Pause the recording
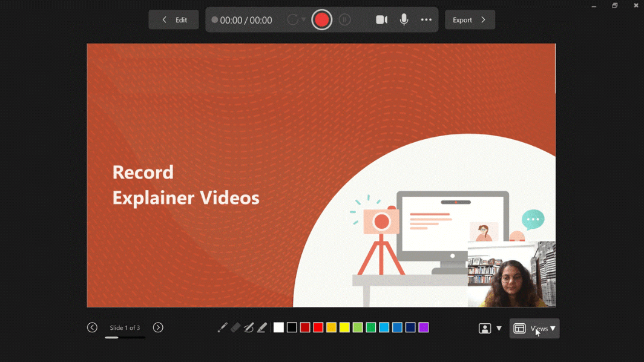Image resolution: width=644 pixels, height=362 pixels. coord(344,19)
